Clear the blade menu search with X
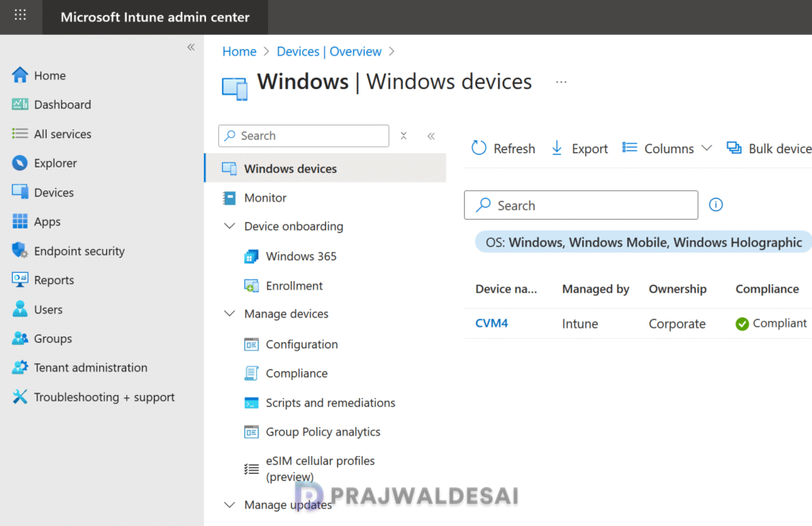This screenshot has height=526, width=812. click(x=404, y=136)
